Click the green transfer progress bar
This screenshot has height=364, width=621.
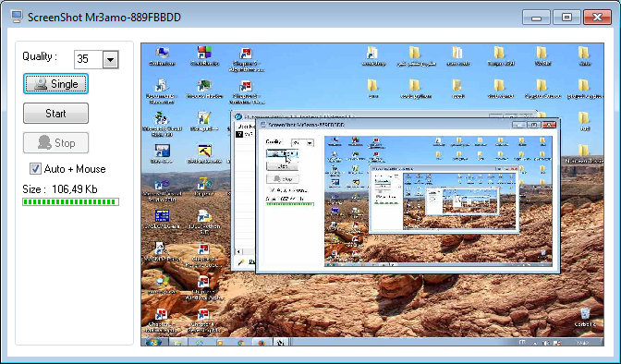click(x=70, y=202)
